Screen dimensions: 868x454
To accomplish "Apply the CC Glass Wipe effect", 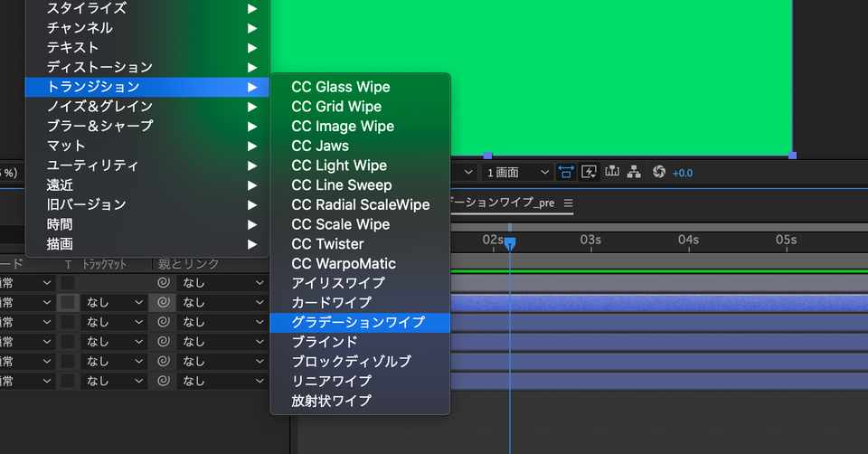I will point(361,87).
